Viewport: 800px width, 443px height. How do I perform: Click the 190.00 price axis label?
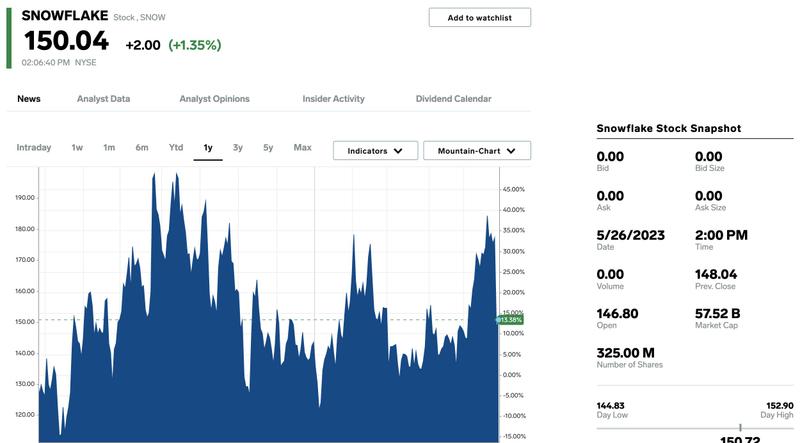click(x=25, y=198)
